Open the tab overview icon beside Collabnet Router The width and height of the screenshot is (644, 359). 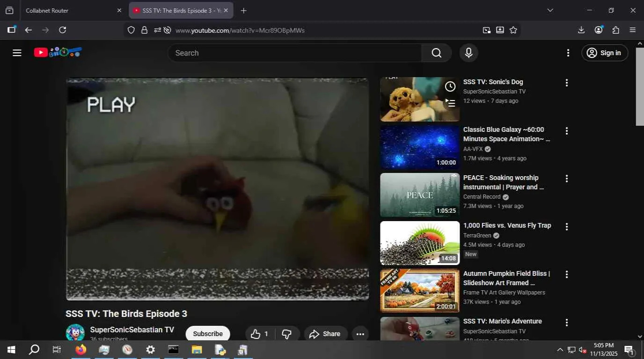point(9,10)
